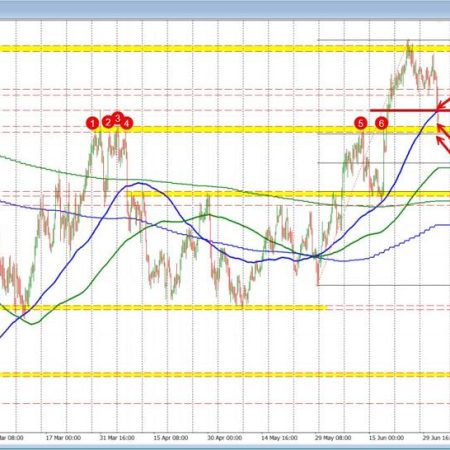Click the 14 May 16:00 time axis label
450x450 pixels.
coord(279,437)
